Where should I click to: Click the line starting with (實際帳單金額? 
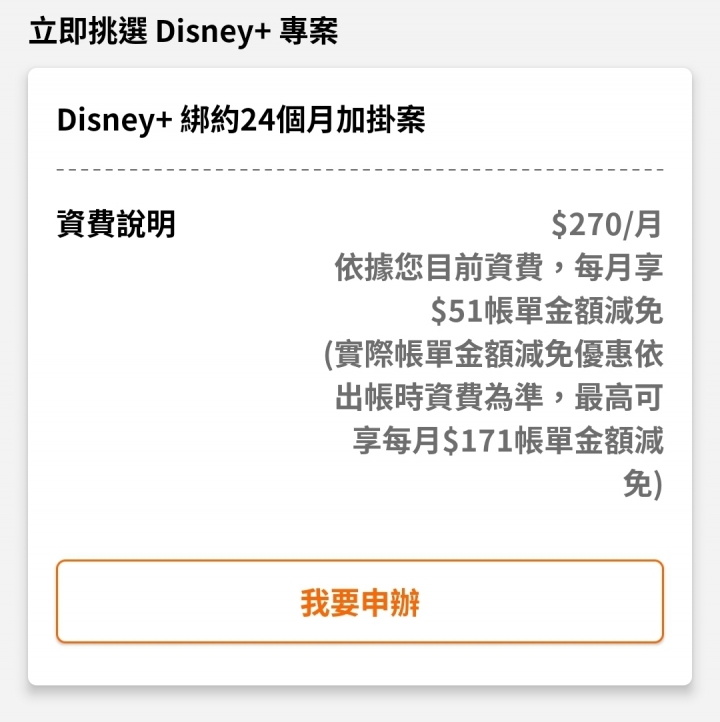point(494,355)
